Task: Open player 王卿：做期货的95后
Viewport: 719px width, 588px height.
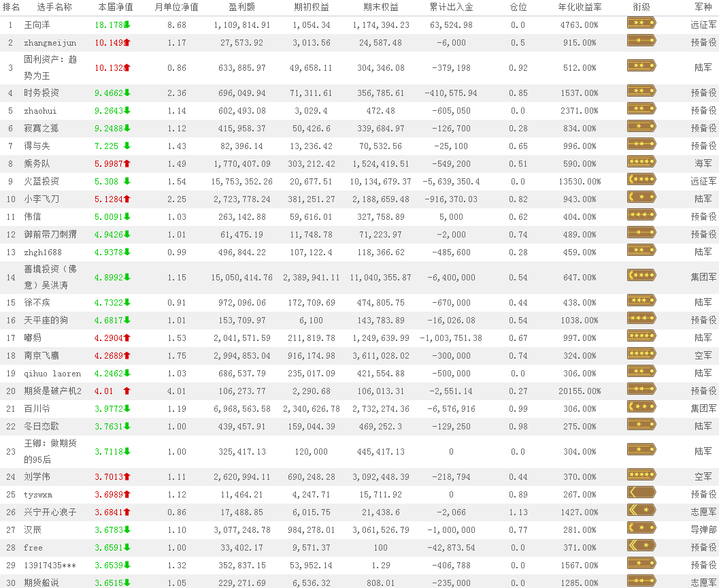Action: pyautogui.click(x=50, y=451)
